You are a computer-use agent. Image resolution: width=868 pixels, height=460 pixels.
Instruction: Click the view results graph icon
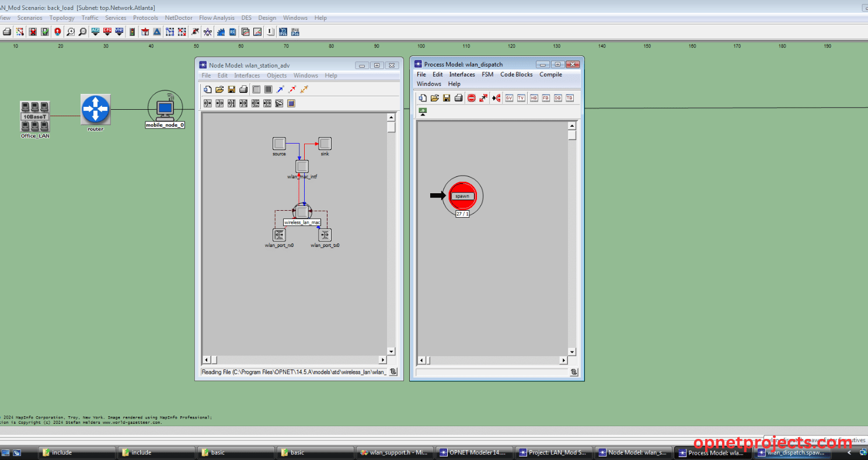pos(257,32)
